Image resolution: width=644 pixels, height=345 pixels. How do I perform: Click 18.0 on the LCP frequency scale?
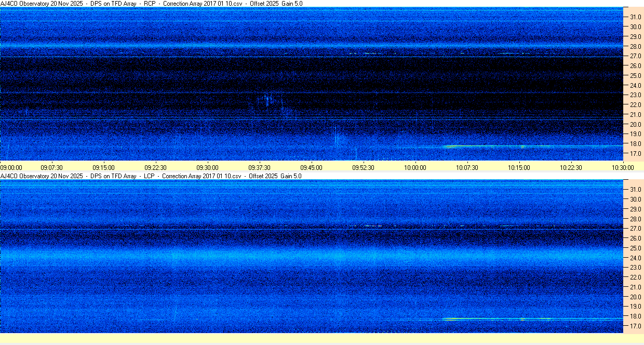(x=635, y=317)
